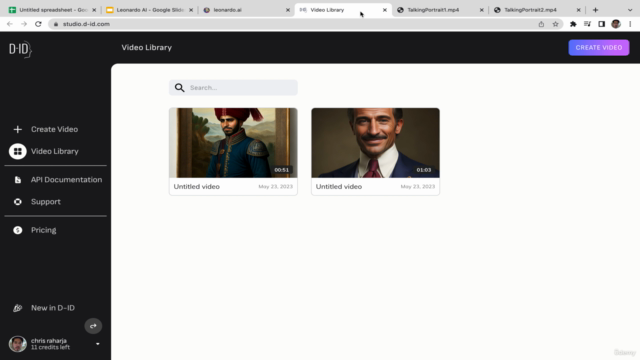
Task: Open the Pricing link
Action: pyautogui.click(x=44, y=230)
